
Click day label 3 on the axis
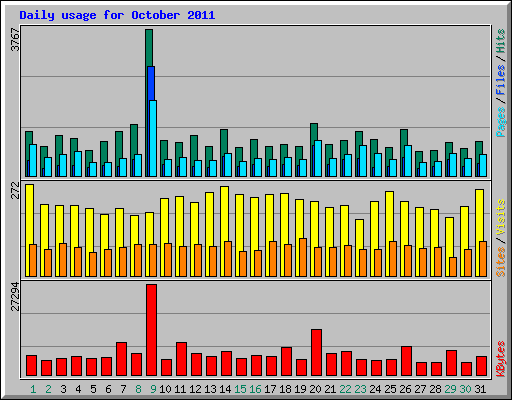click(63, 389)
